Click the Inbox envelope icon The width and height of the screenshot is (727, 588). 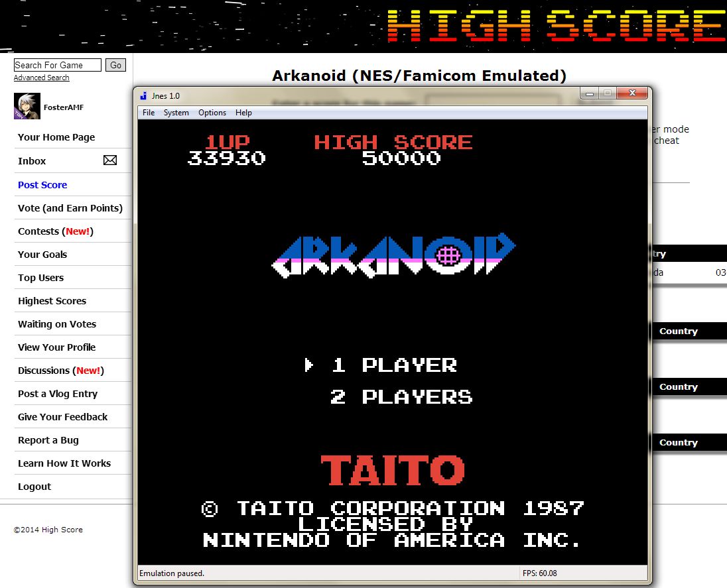point(110,160)
